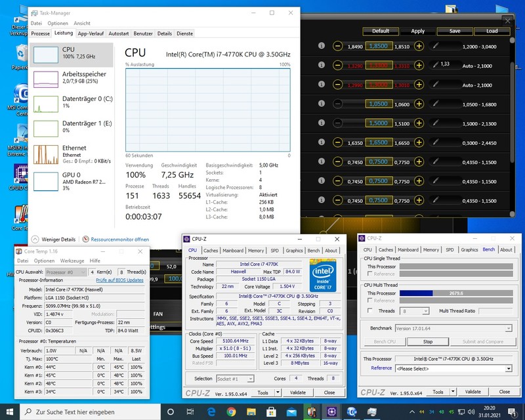Open the Benchmark version dropdown
The image size is (525, 420).
pos(453,328)
